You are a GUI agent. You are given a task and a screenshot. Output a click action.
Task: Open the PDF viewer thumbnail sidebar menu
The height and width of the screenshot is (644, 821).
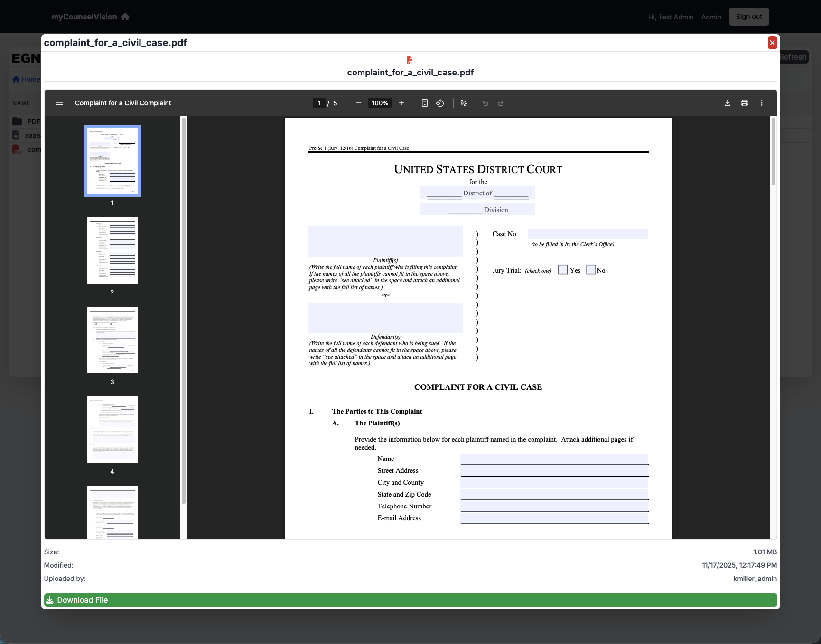[x=60, y=103]
